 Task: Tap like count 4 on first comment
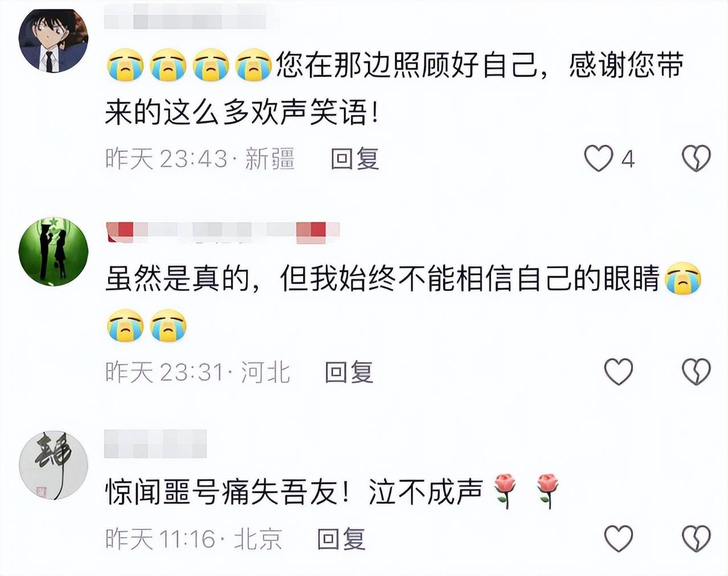(628, 159)
